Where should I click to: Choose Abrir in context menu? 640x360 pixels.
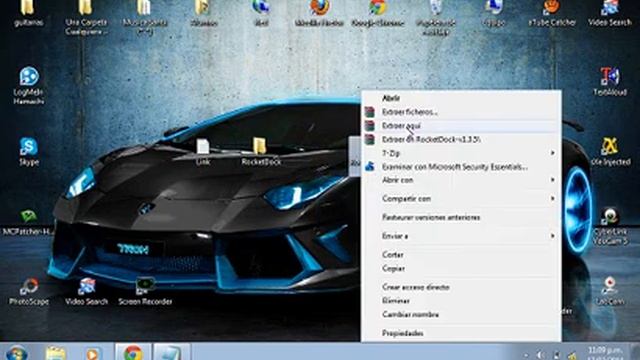pyautogui.click(x=461, y=98)
